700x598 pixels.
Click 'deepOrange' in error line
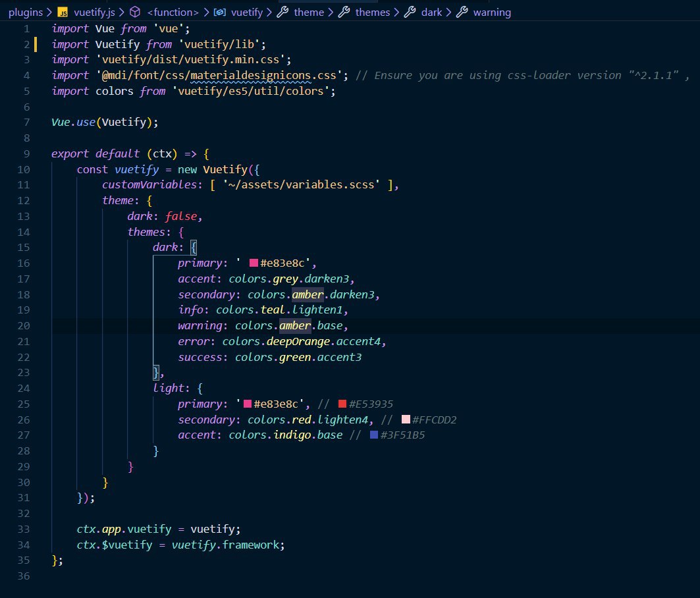(x=298, y=342)
